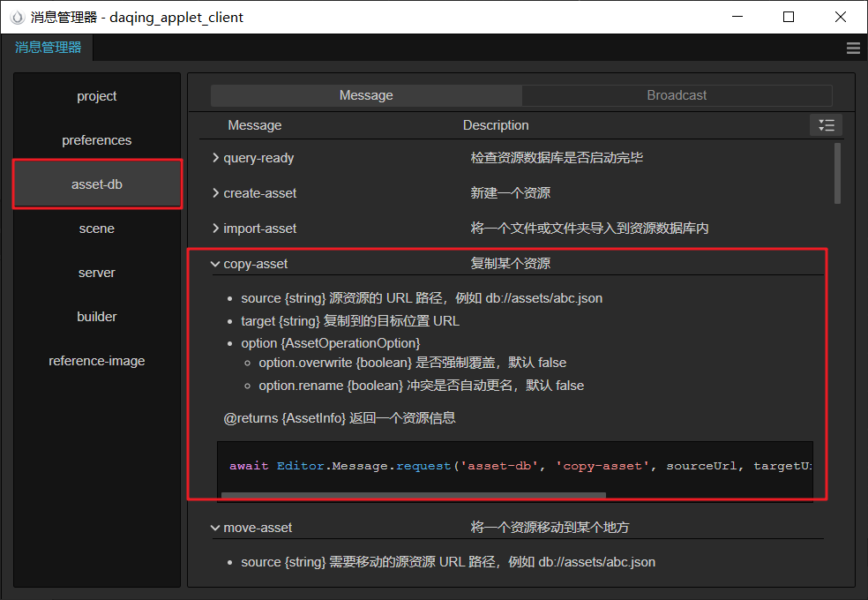Select project in the sidebar
Image resolution: width=868 pixels, height=600 pixels.
[x=97, y=96]
